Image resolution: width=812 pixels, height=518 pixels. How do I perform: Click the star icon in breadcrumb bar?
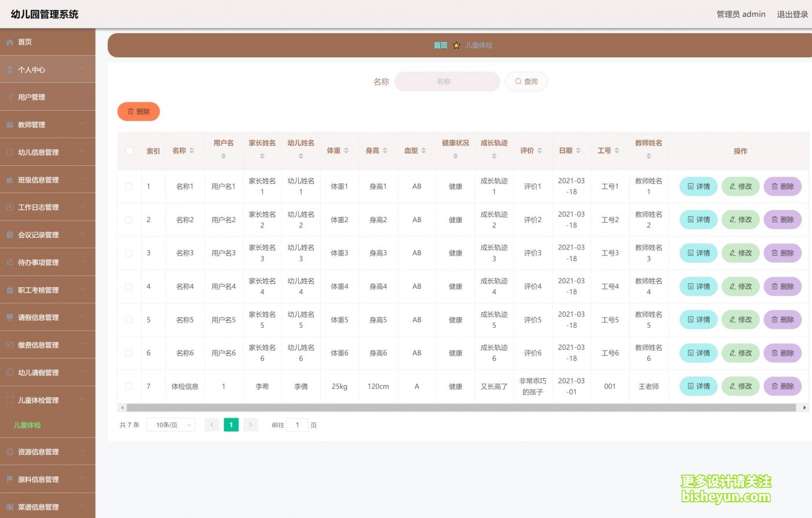pos(456,45)
